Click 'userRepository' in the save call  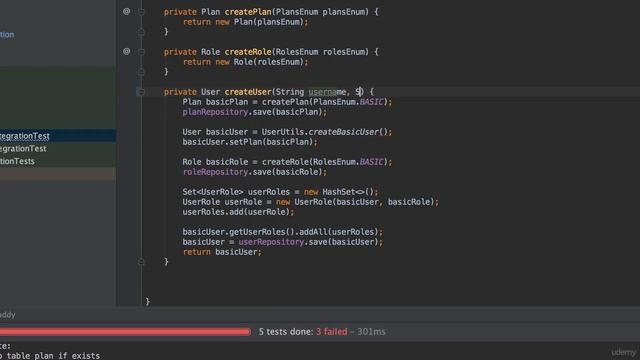(x=271, y=242)
